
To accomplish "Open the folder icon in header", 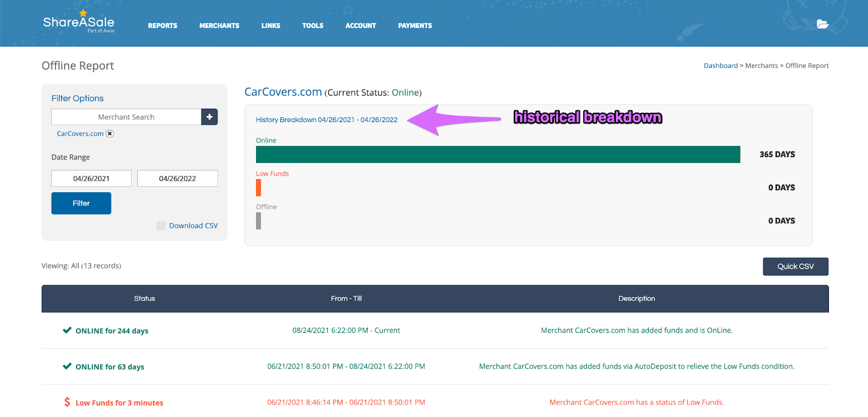I will [822, 24].
